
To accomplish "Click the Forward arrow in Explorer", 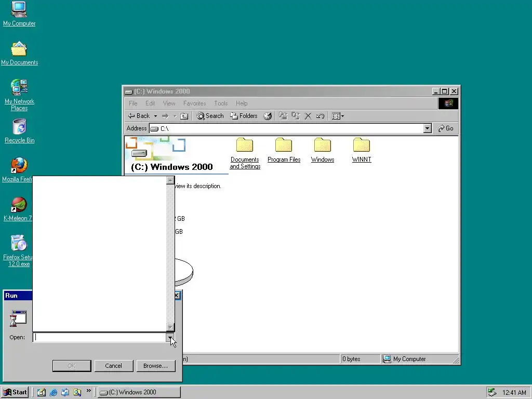I will coord(165,116).
